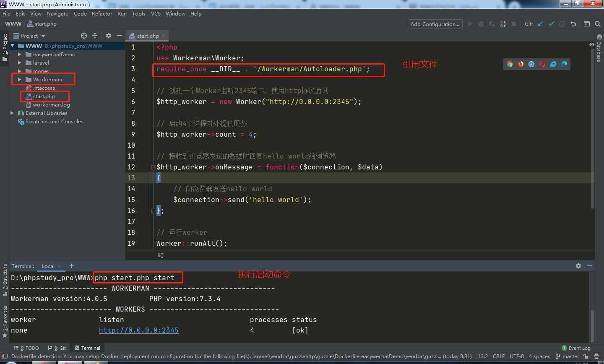
Task: Open the Navigate menu
Action: pos(57,14)
